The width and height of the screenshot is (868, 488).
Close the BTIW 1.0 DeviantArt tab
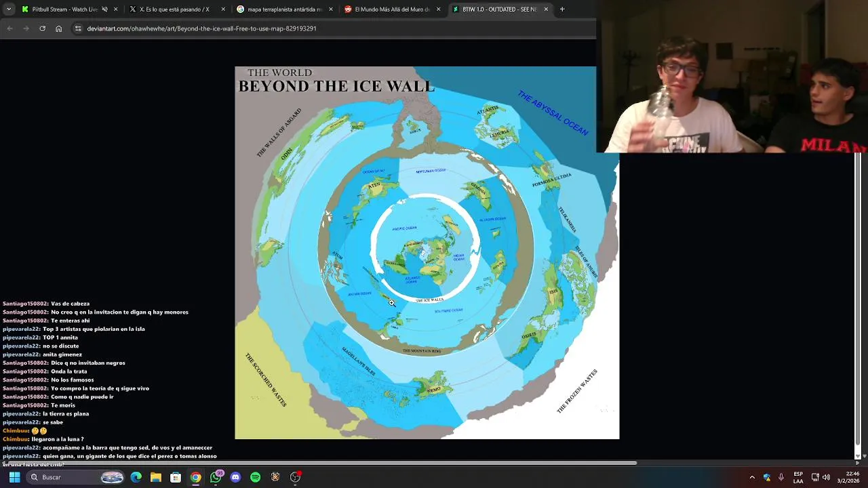(x=547, y=9)
